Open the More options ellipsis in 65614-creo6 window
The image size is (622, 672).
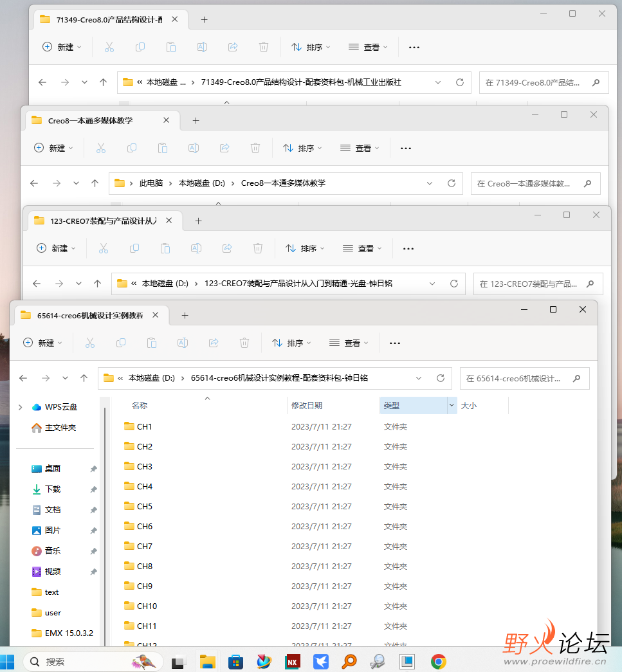click(x=395, y=343)
